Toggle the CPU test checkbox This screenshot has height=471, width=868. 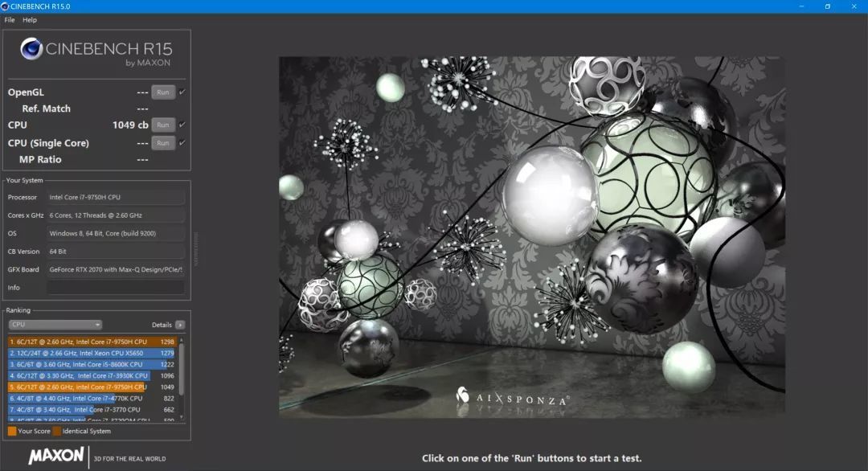(x=182, y=125)
